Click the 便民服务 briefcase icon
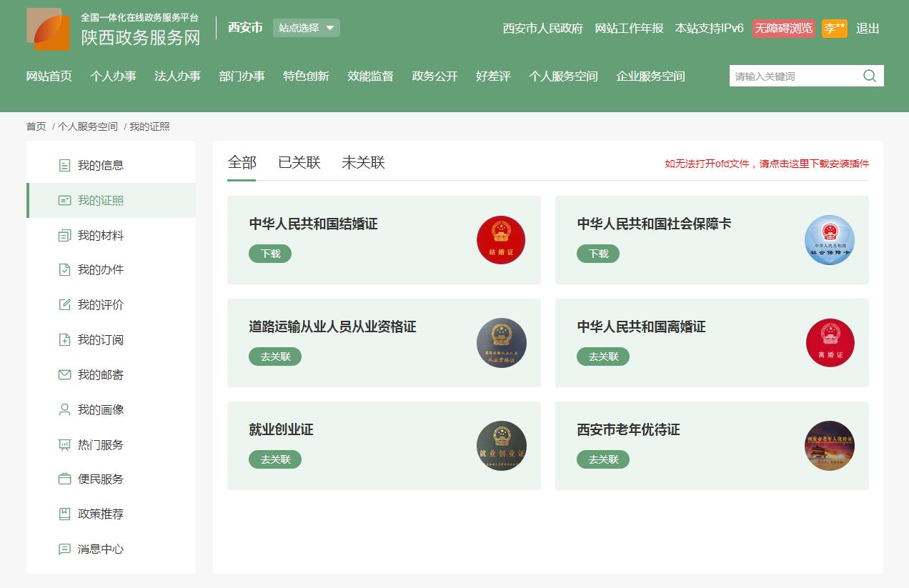This screenshot has width=909, height=588. 64,479
